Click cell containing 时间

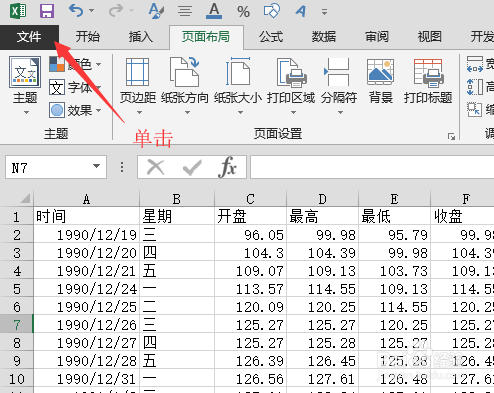coord(86,216)
